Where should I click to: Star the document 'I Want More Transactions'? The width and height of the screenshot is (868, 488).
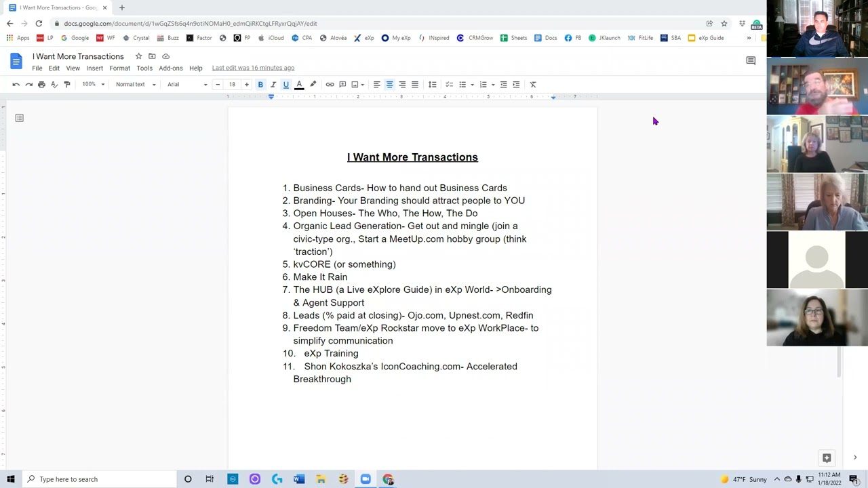138,56
